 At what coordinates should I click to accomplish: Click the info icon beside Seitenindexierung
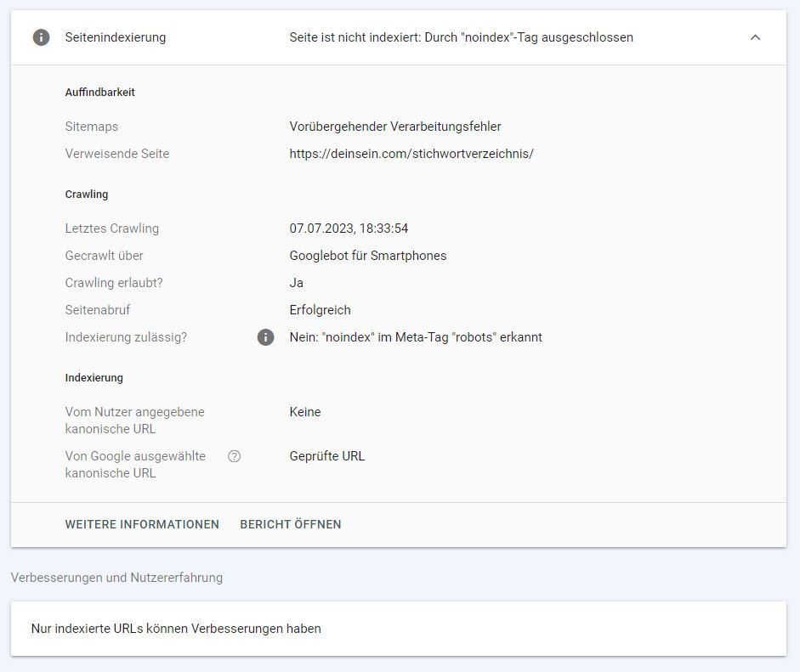pyautogui.click(x=41, y=37)
